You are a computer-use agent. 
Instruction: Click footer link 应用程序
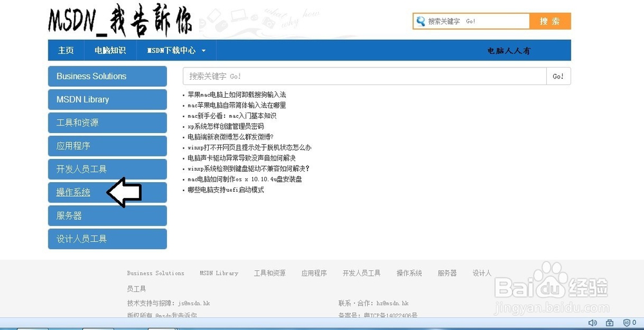point(314,273)
